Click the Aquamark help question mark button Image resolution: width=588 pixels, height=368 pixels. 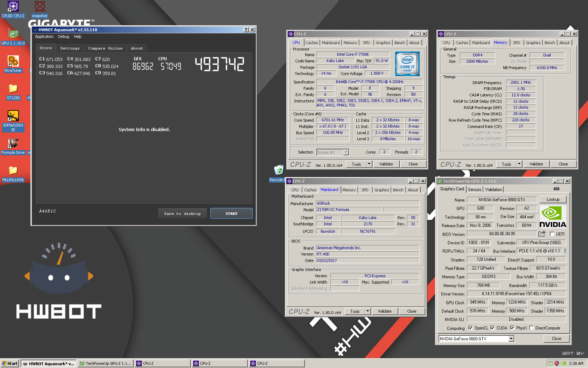coord(246,30)
